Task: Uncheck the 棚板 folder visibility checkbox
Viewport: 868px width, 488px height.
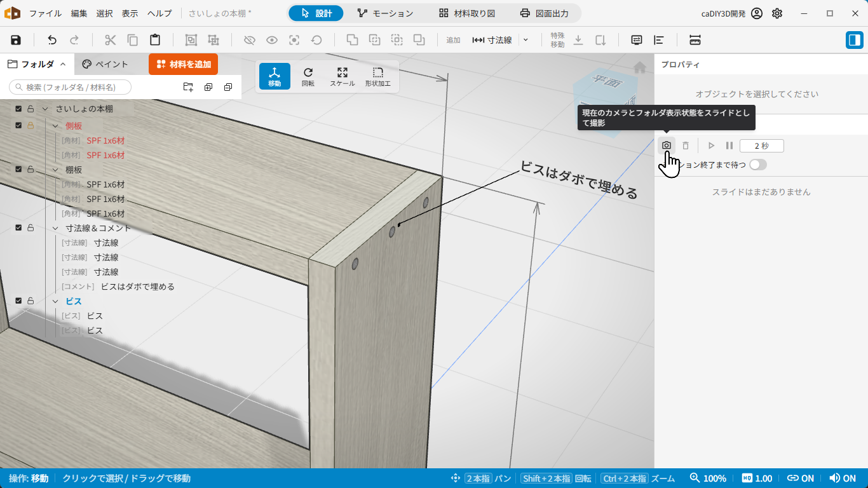Action: [x=18, y=169]
